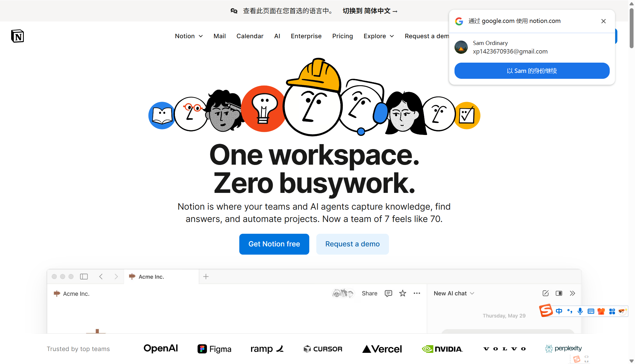635x364 pixels.
Task: Expand the Explore dropdown menu
Action: (379, 36)
